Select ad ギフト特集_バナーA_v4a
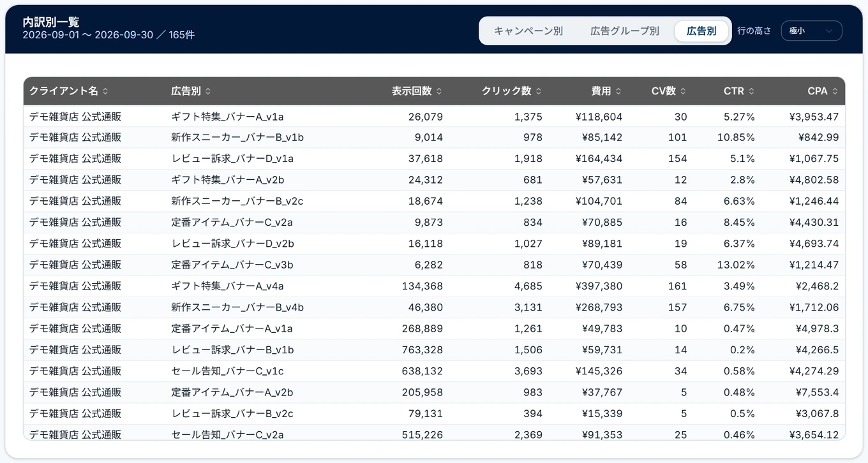Viewport: 868px width, 463px height. [x=228, y=286]
